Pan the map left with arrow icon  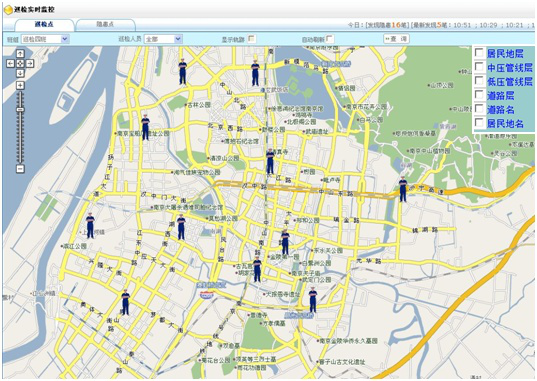pos(11,63)
